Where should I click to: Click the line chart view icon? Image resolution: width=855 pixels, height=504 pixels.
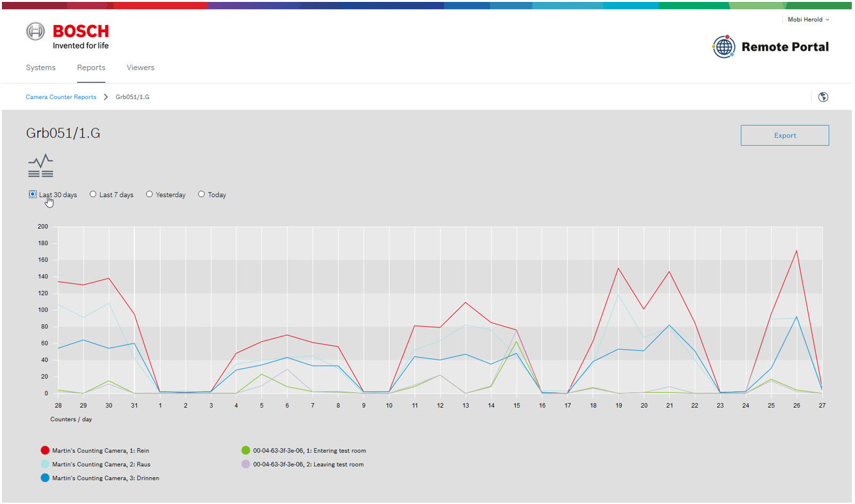pyautogui.click(x=40, y=166)
